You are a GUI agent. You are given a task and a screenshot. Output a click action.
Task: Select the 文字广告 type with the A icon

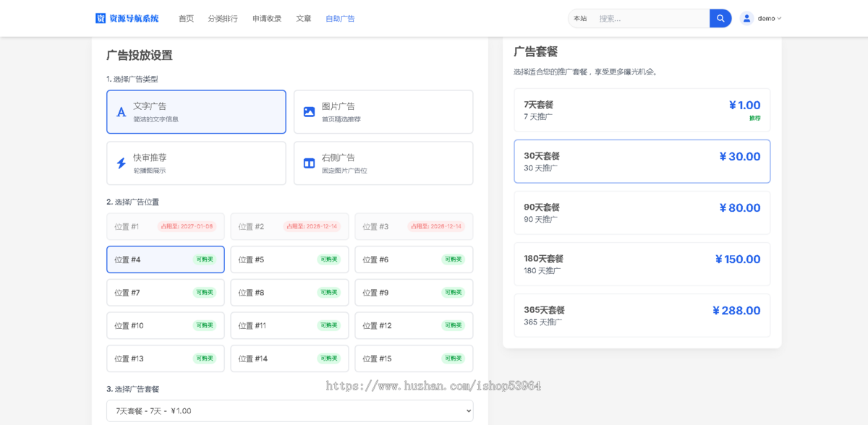195,111
